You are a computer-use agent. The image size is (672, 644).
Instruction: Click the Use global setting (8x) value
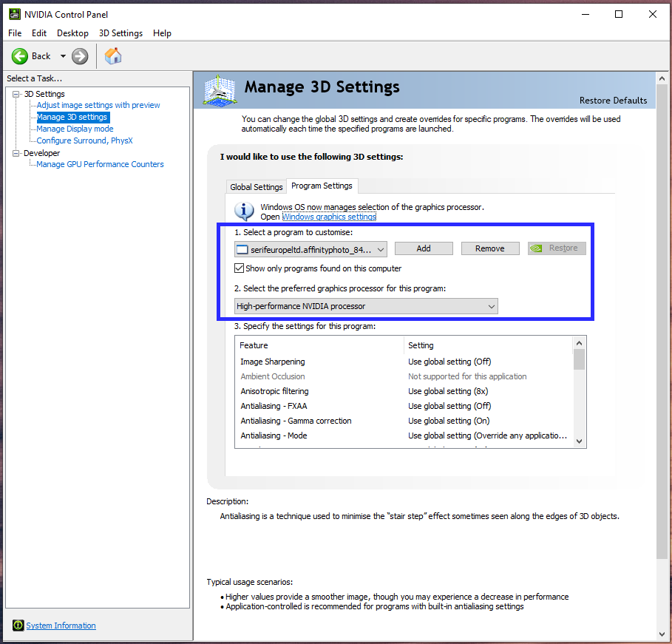pos(448,391)
